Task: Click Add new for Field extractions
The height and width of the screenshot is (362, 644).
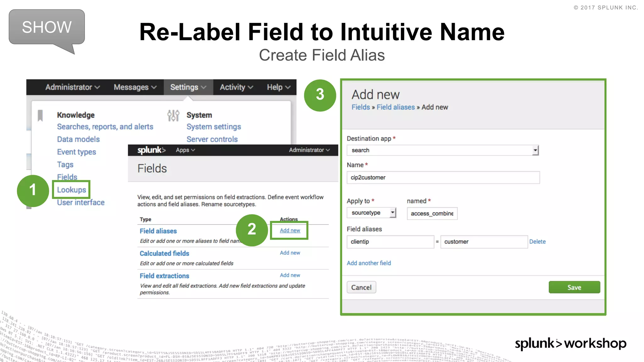Action: 290,275
